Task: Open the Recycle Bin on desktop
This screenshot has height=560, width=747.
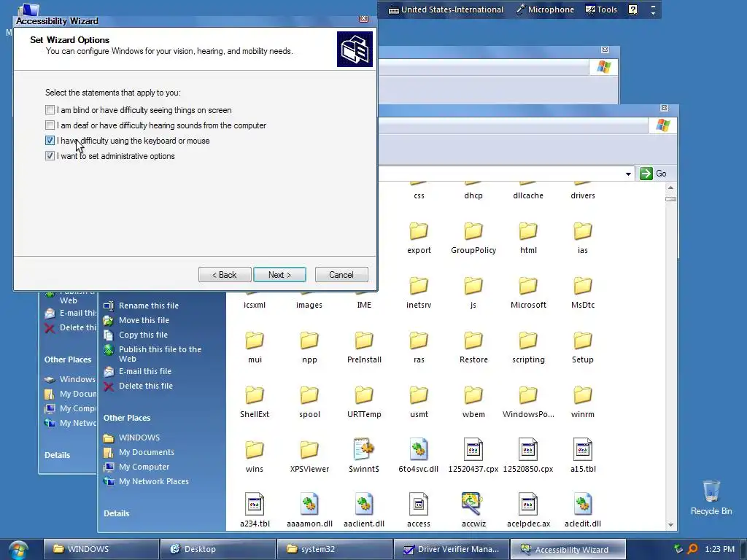Action: pyautogui.click(x=711, y=497)
